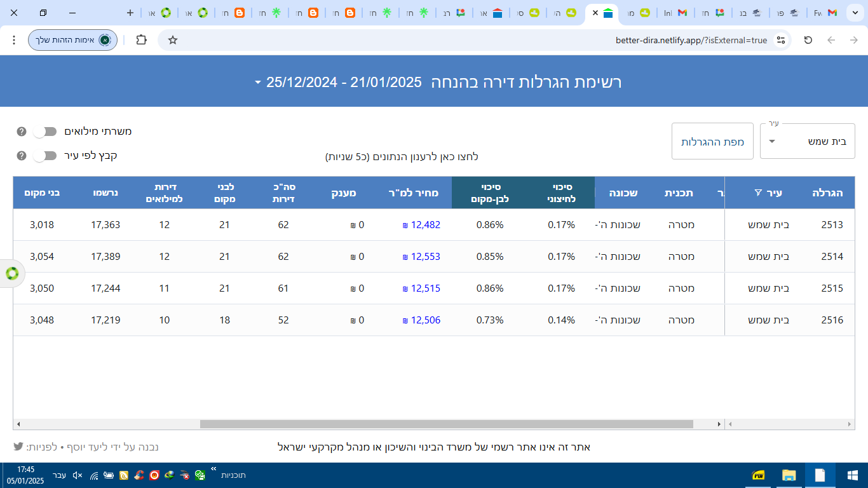Sort by the הגרלה column header
868x488 pixels.
coord(827,193)
